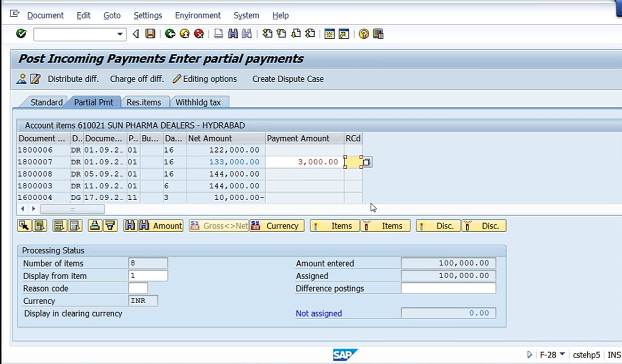Click the person icon left of Distribute diff.
The image size is (622, 364).
click(x=21, y=79)
